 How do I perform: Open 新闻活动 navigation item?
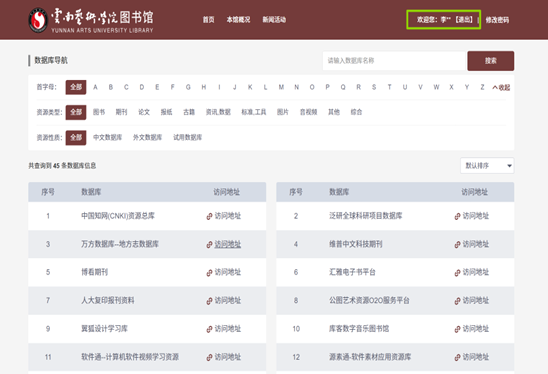pyautogui.click(x=274, y=20)
